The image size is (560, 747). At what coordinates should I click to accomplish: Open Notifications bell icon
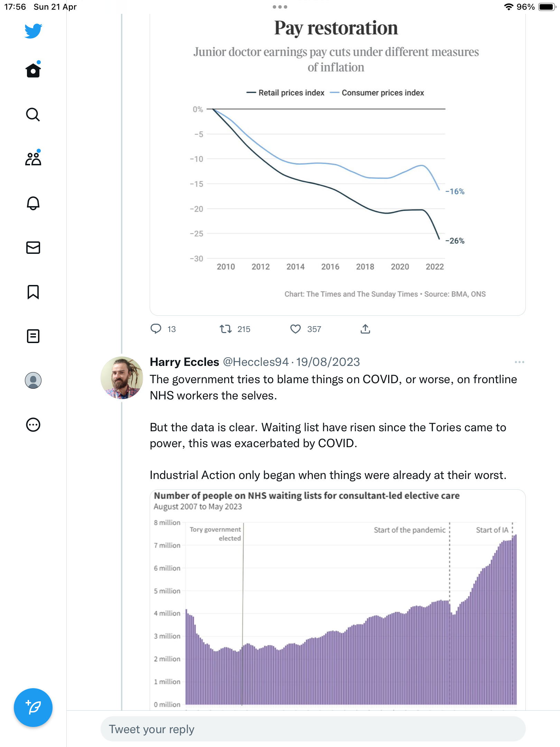coord(33,203)
